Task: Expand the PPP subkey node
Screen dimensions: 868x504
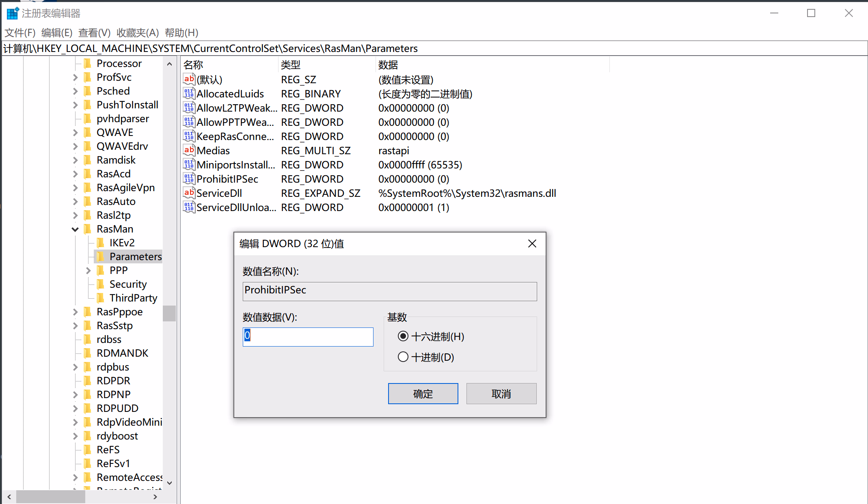Action: (88, 270)
